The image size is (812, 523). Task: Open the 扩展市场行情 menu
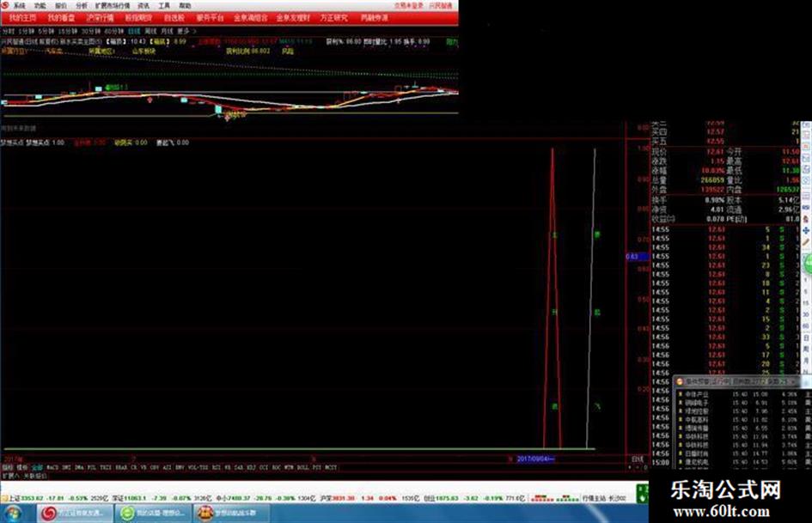pos(113,6)
